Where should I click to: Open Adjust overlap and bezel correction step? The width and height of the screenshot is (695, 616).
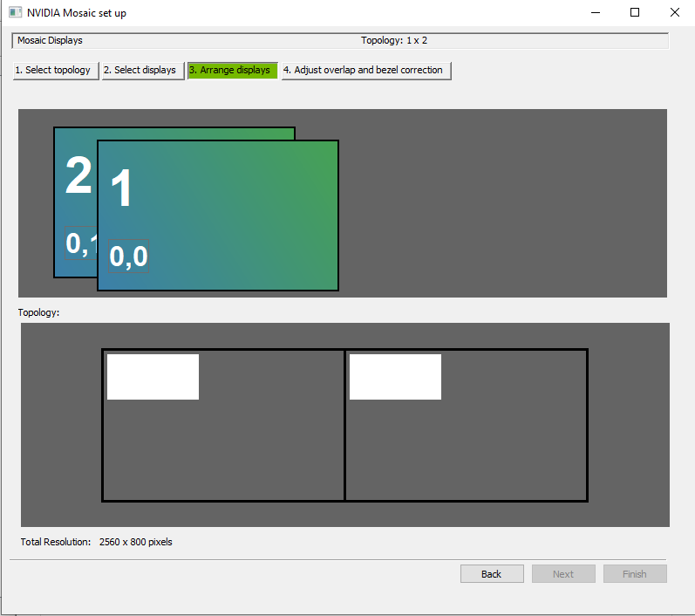click(x=366, y=71)
